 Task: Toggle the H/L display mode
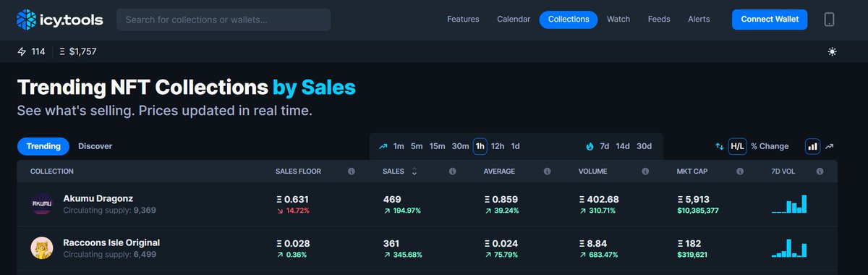click(x=737, y=146)
